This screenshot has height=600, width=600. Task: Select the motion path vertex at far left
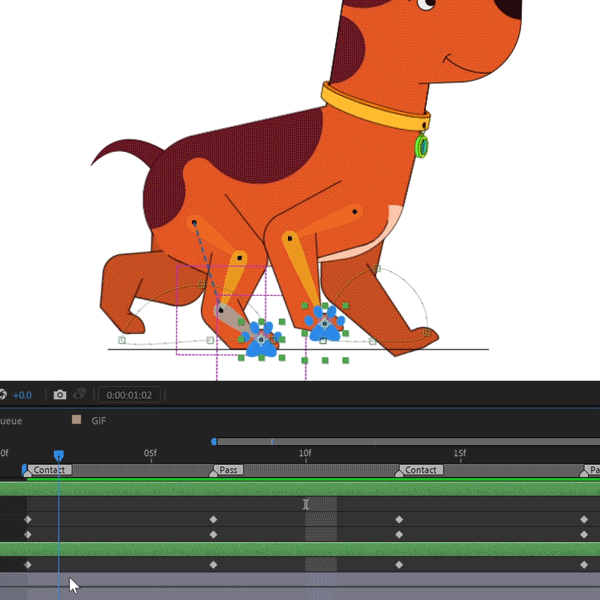(x=122, y=340)
